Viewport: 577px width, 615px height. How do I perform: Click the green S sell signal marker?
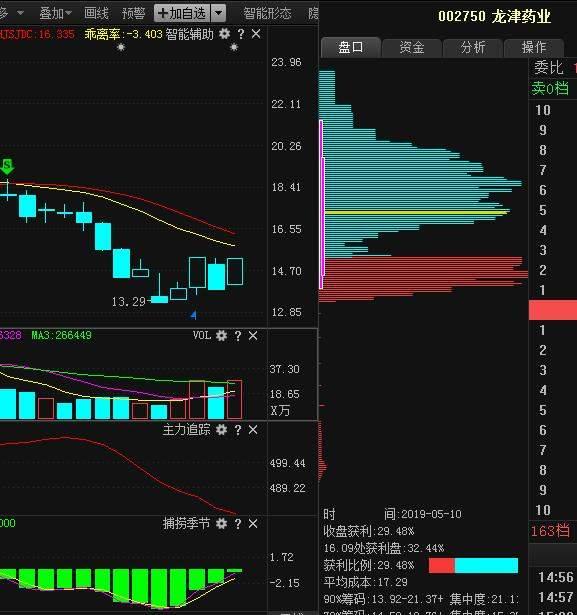[x=7, y=167]
